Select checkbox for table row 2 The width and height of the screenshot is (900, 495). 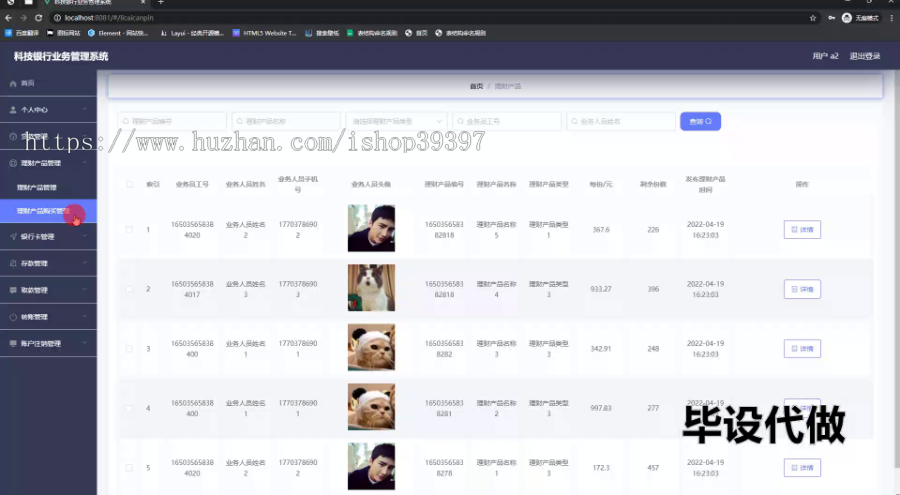(x=129, y=289)
